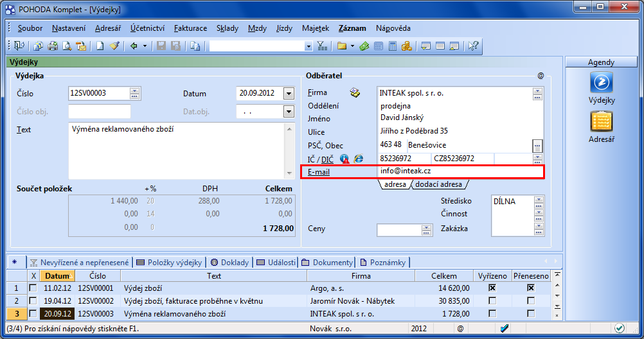Click the DIČ label link
Screen dimensions: 644x339
pyautogui.click(x=327, y=159)
